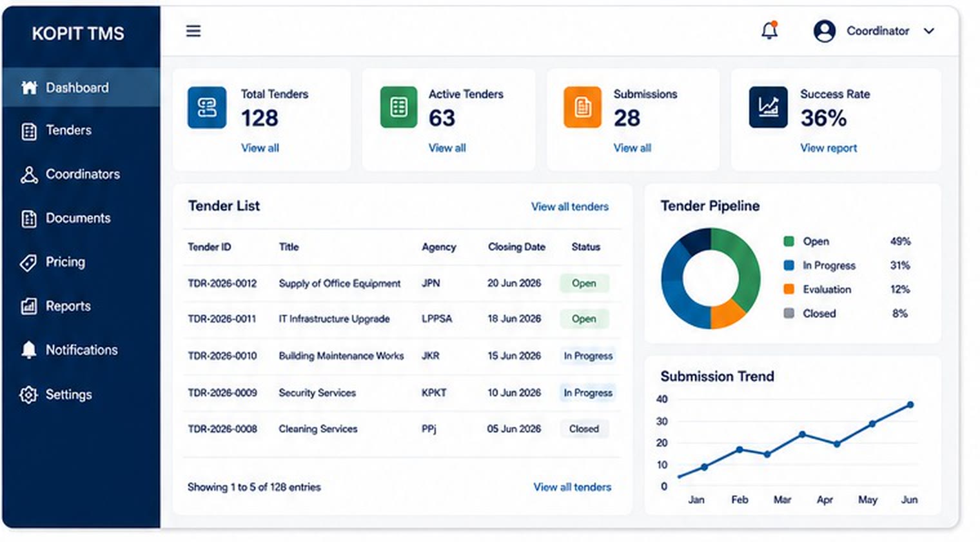Select tender TDR-2026-0011
The height and width of the screenshot is (542, 980).
[x=222, y=319]
